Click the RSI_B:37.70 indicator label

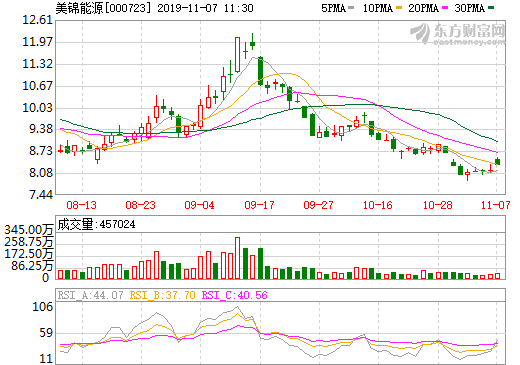pos(162,295)
